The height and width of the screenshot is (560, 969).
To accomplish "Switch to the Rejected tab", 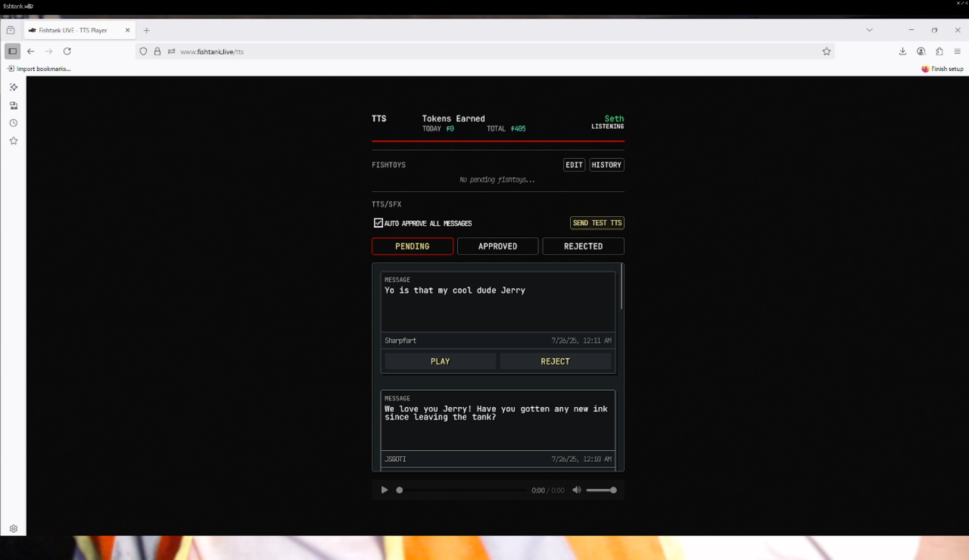I will click(583, 246).
